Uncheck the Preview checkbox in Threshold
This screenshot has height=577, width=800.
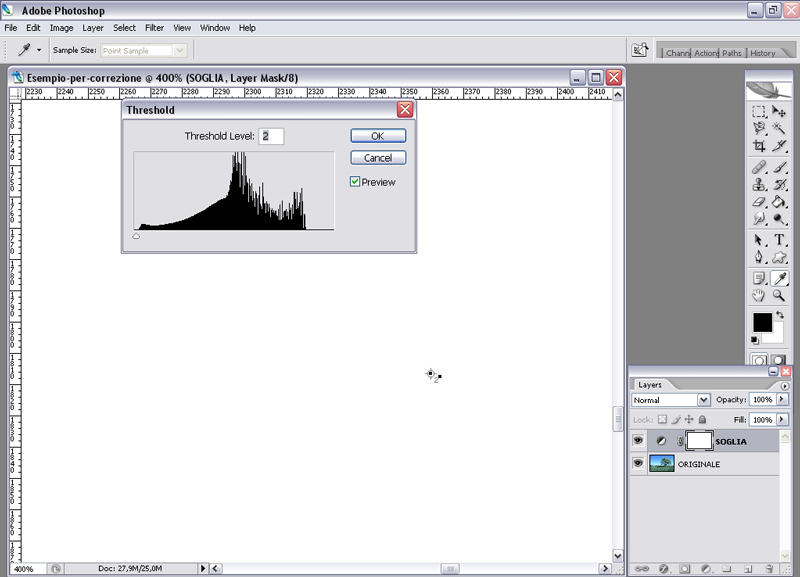pos(355,182)
